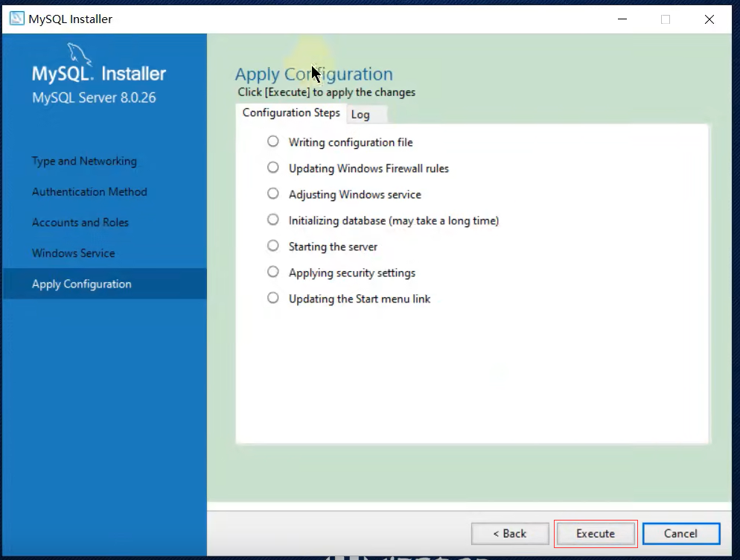Viewport: 740px width, 560px height.
Task: Click the Initializing database step indicator
Action: [x=273, y=220]
